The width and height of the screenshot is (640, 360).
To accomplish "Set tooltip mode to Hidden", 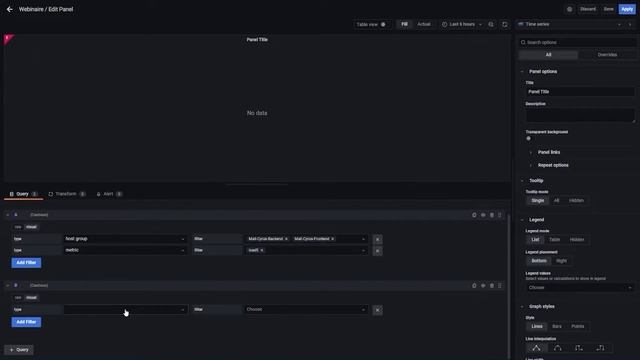I will click(x=576, y=200).
